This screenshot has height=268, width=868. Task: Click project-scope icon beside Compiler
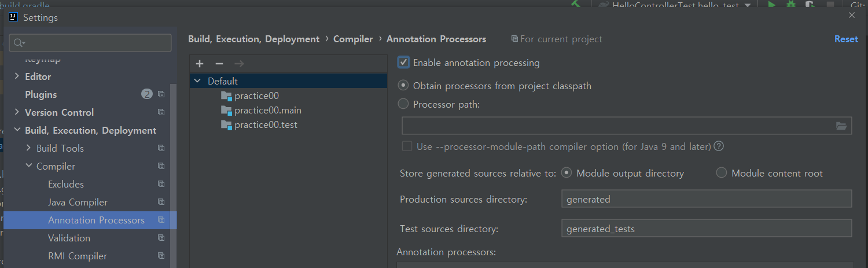pos(161,166)
